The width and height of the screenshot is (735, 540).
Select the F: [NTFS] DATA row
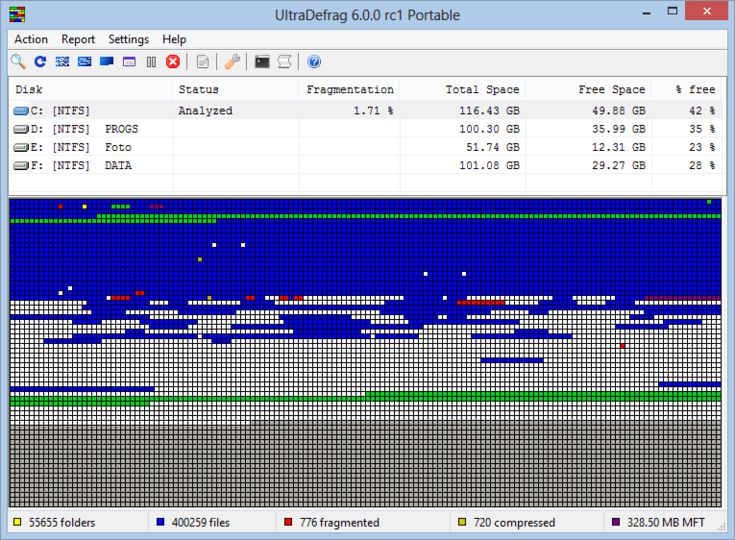click(x=366, y=165)
